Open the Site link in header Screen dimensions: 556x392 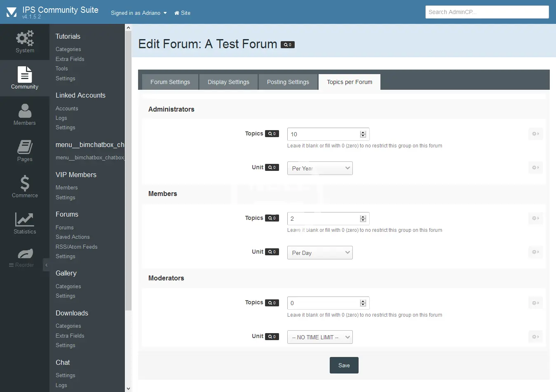pos(182,13)
